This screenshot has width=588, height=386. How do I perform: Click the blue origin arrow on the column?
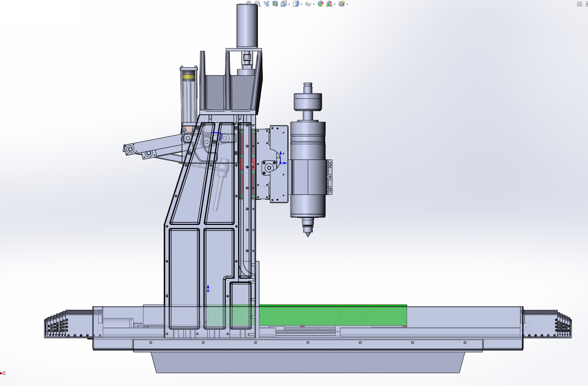(x=208, y=288)
